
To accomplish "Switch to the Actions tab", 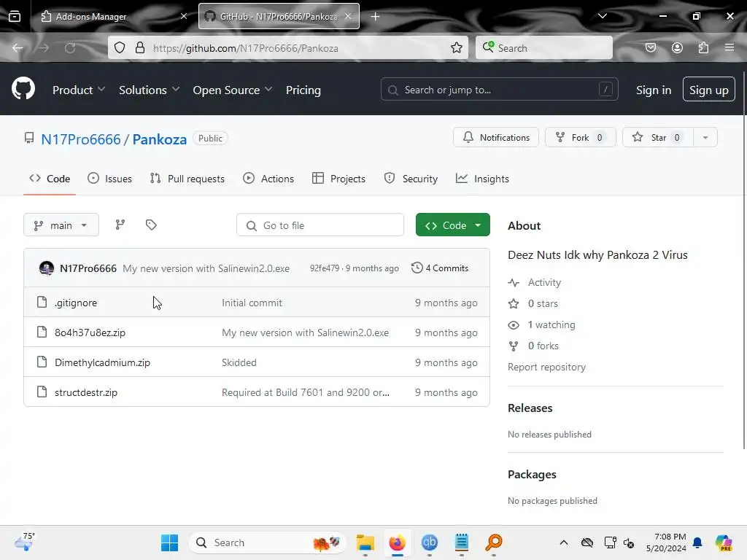I will [x=268, y=179].
